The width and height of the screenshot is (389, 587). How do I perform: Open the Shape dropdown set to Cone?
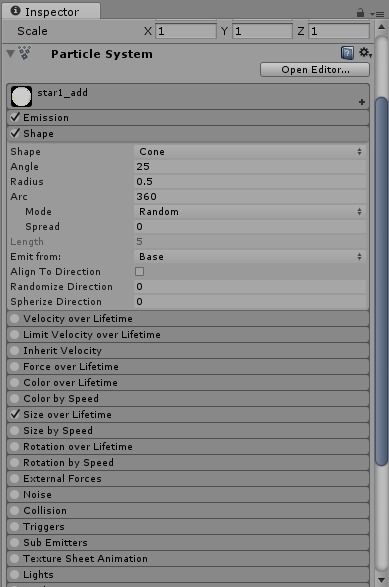pyautogui.click(x=250, y=152)
